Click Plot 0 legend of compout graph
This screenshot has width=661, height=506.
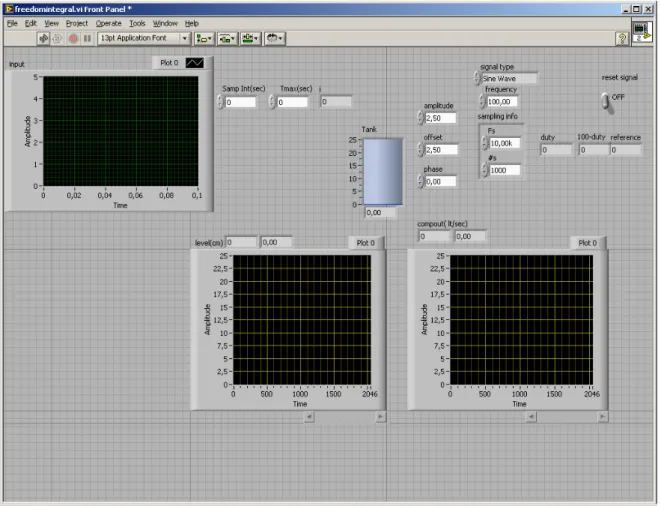pyautogui.click(x=588, y=243)
